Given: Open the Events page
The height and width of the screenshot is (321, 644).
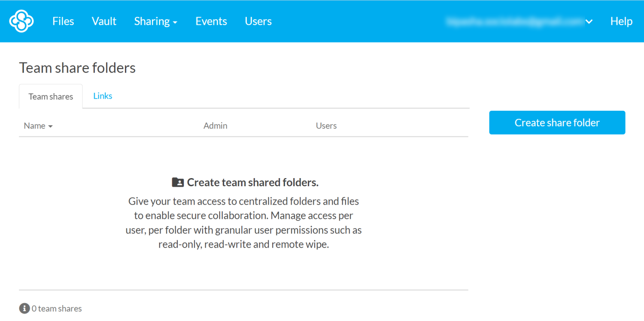Looking at the screenshot, I should 211,21.
